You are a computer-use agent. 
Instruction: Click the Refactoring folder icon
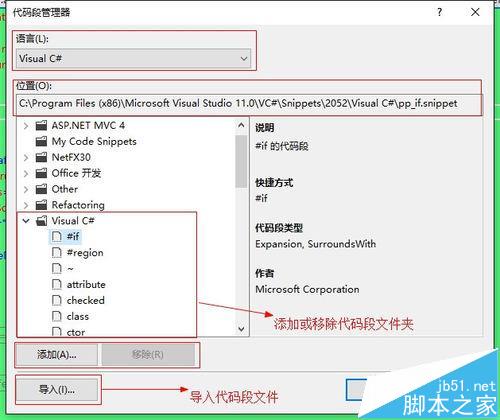click(x=41, y=205)
